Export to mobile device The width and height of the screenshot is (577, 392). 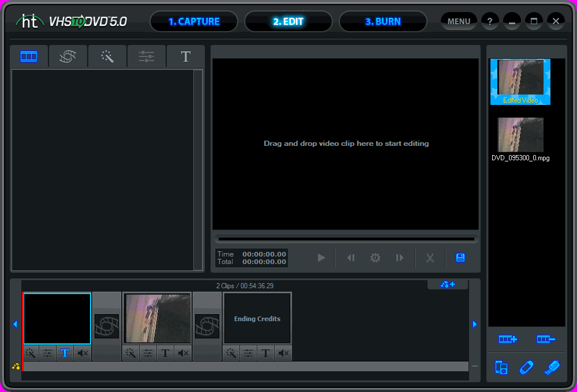pos(501,367)
